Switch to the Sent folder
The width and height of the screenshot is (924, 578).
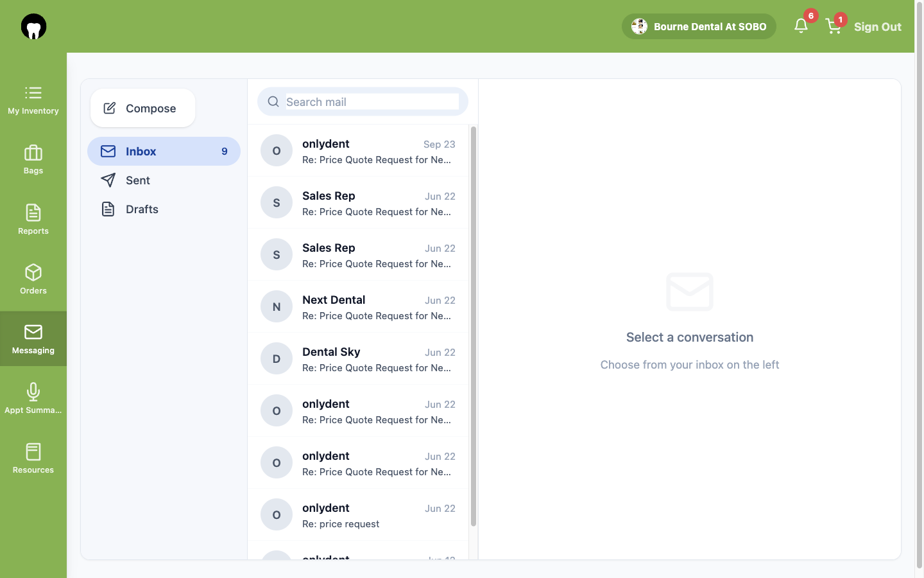pos(164,180)
